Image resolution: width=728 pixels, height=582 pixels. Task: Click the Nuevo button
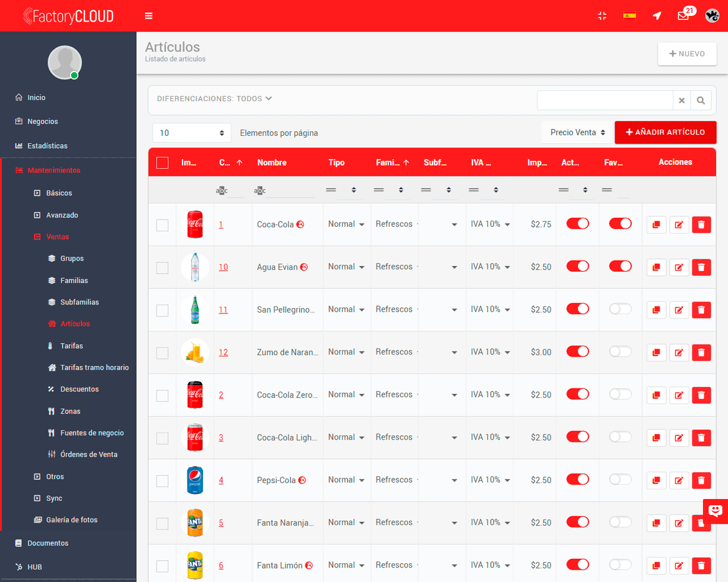point(687,54)
